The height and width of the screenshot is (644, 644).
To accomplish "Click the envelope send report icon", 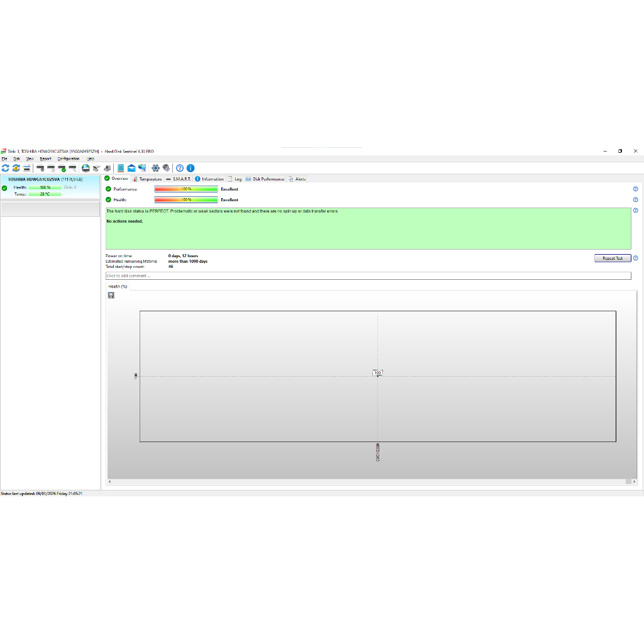I will [131, 168].
